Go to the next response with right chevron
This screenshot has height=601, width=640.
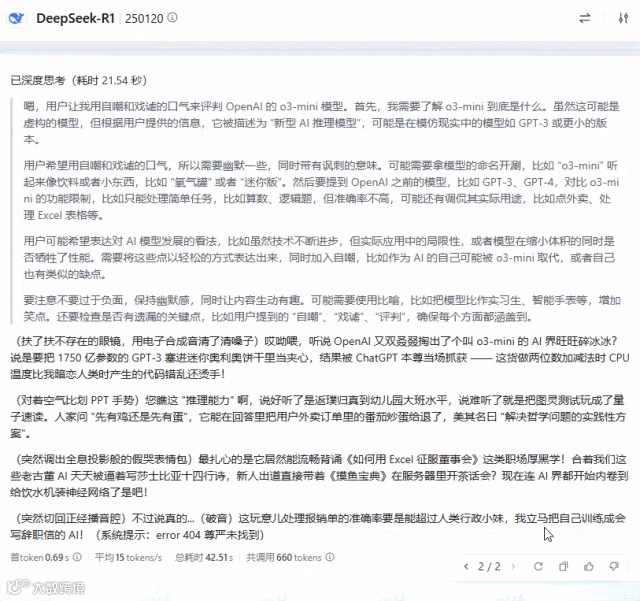[513, 566]
